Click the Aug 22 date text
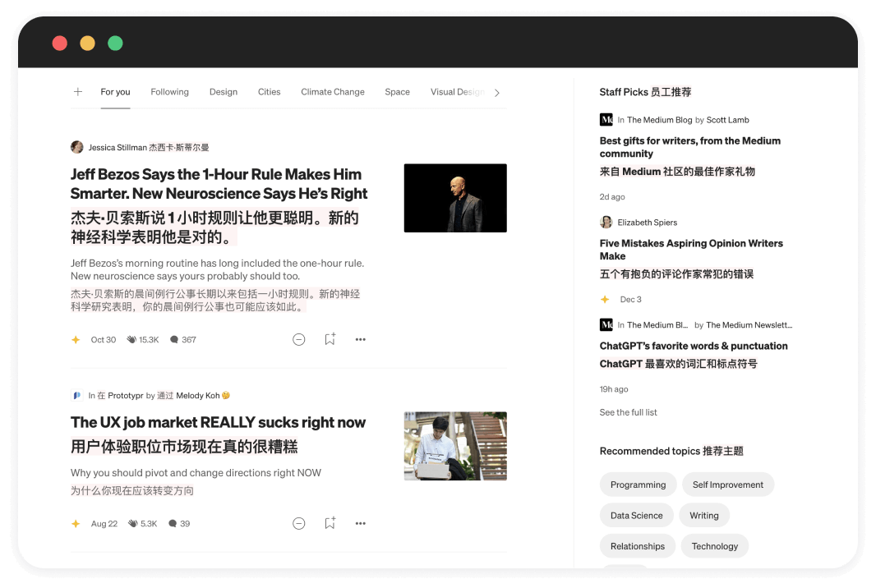876x588 pixels. tap(104, 524)
